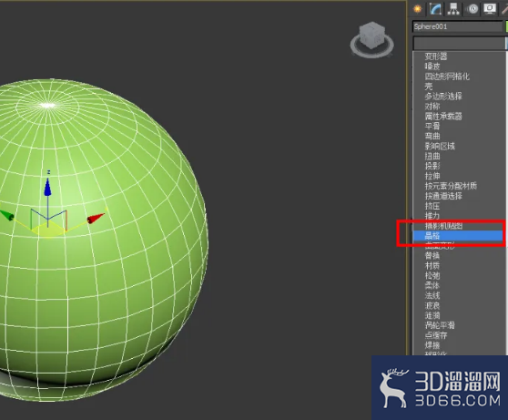Open the Display panel icon
This screenshot has width=508, height=420.
(490, 9)
